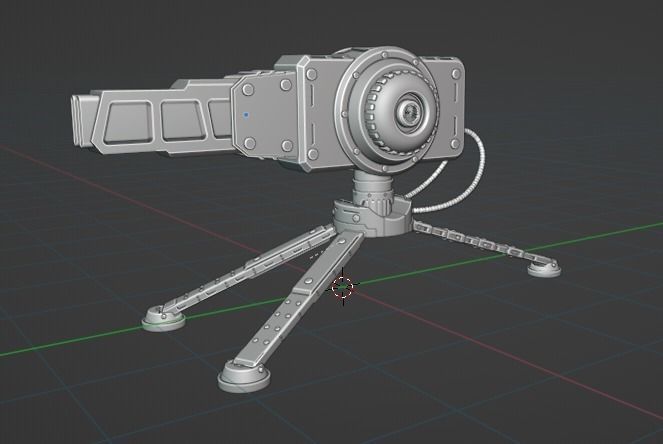Click the left tripod foot pad on the green axis
This screenshot has width=663, height=444.
click(x=163, y=319)
